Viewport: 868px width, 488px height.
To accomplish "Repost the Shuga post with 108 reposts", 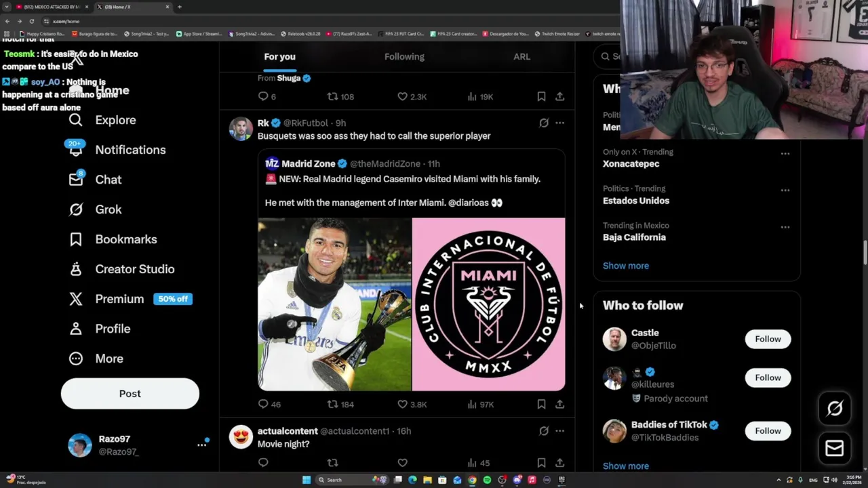I will click(332, 96).
